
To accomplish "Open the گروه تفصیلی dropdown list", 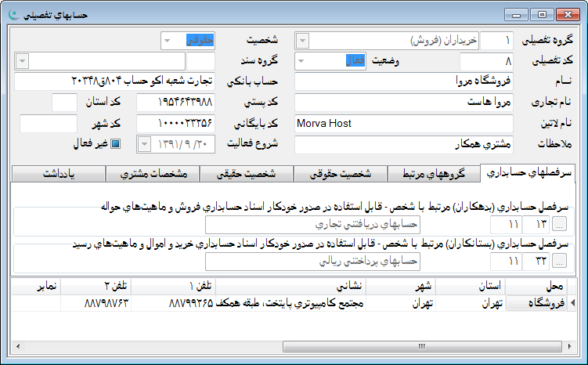I will [303, 40].
